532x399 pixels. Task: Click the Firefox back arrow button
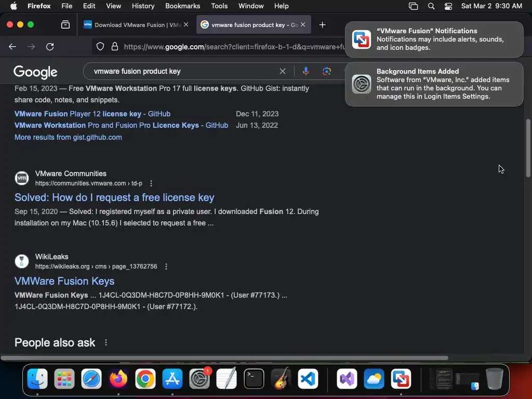pos(12,46)
